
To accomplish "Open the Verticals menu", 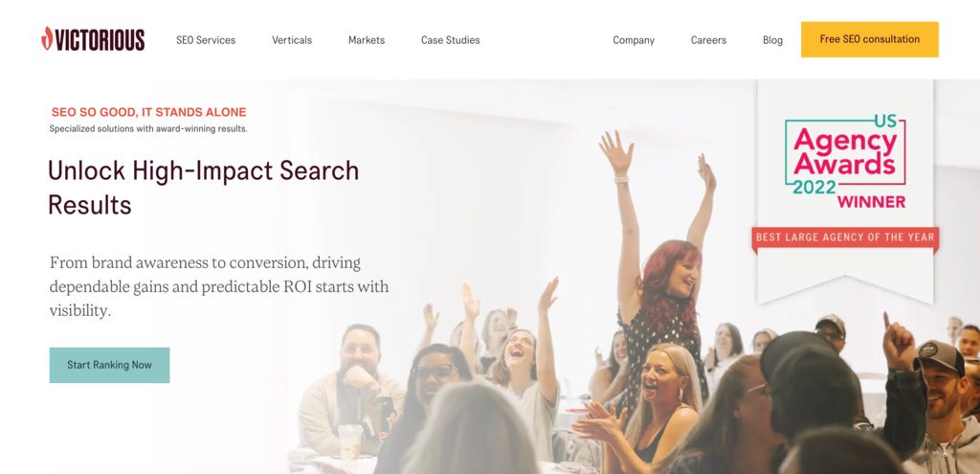I will 292,40.
